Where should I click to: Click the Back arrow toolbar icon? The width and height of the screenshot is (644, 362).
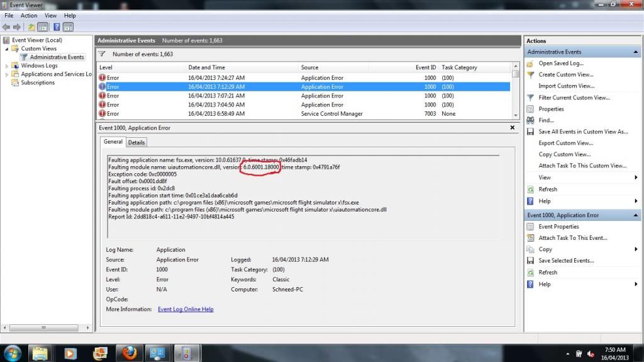coord(6,27)
